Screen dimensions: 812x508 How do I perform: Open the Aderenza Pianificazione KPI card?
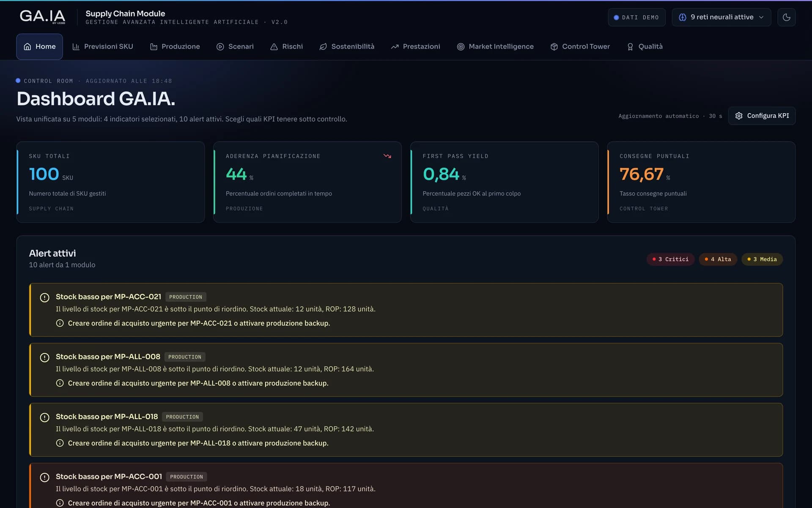(307, 182)
